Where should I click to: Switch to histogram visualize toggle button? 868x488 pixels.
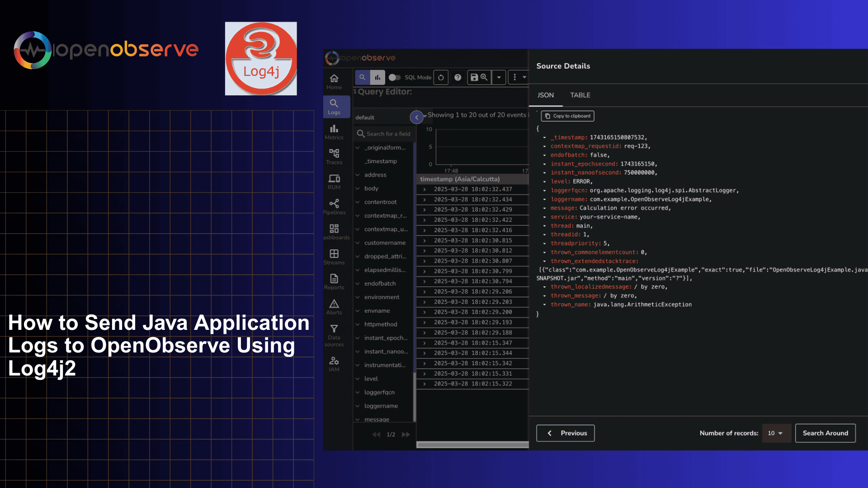point(377,77)
